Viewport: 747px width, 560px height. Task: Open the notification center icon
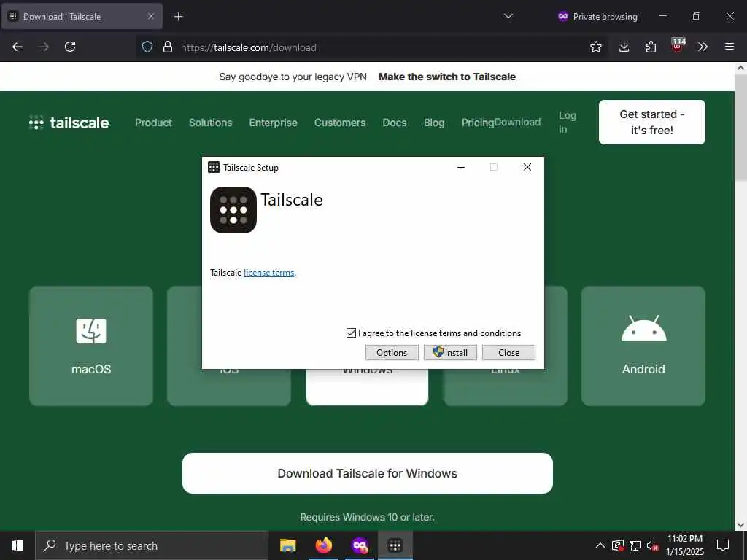pos(723,545)
